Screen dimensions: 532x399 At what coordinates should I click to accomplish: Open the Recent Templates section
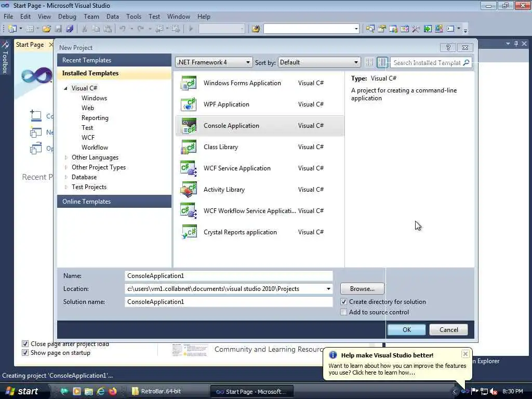click(114, 60)
